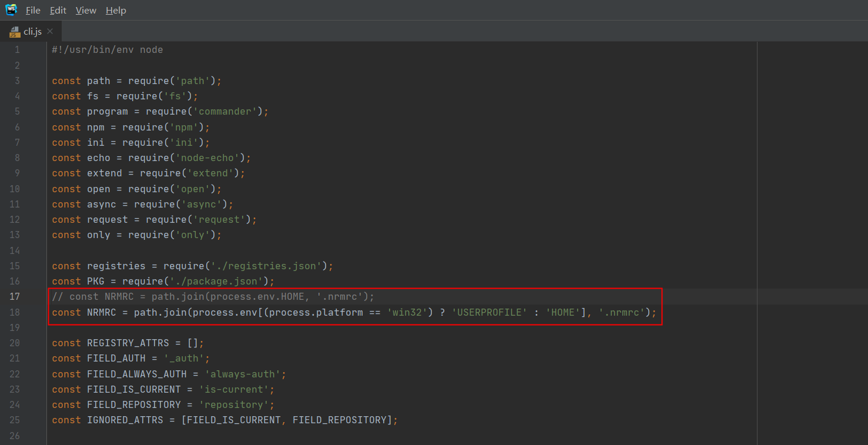Screen dimensions: 868x445
Task: Click the 'npm' string on line 6
Action: click(184, 127)
